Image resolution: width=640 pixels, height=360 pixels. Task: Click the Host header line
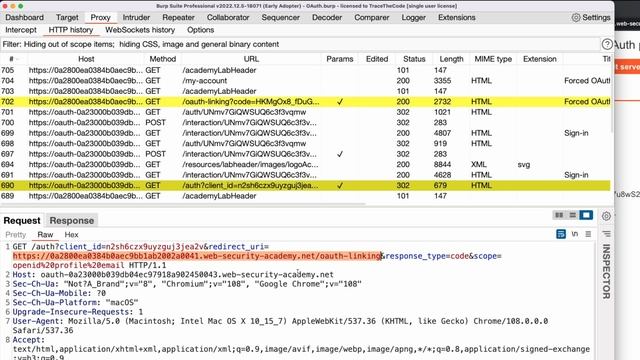pyautogui.click(x=173, y=275)
